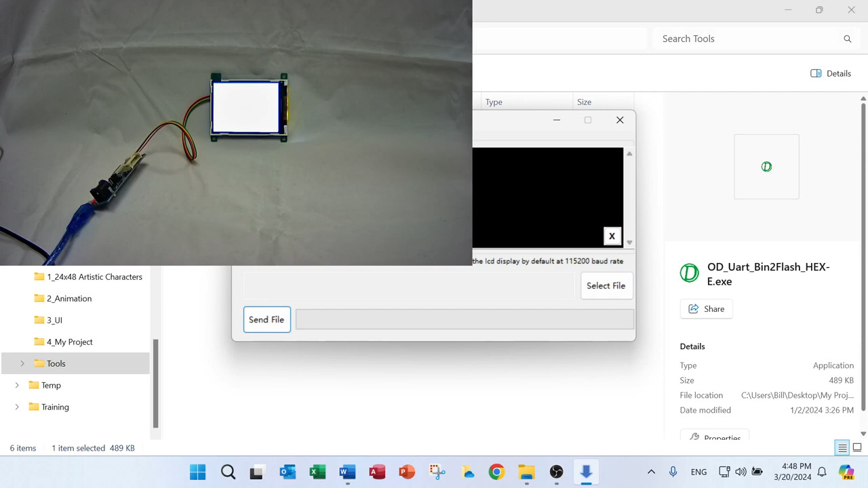Expand the Tools folder in tree
This screenshot has height=488, width=868.
coord(22,364)
